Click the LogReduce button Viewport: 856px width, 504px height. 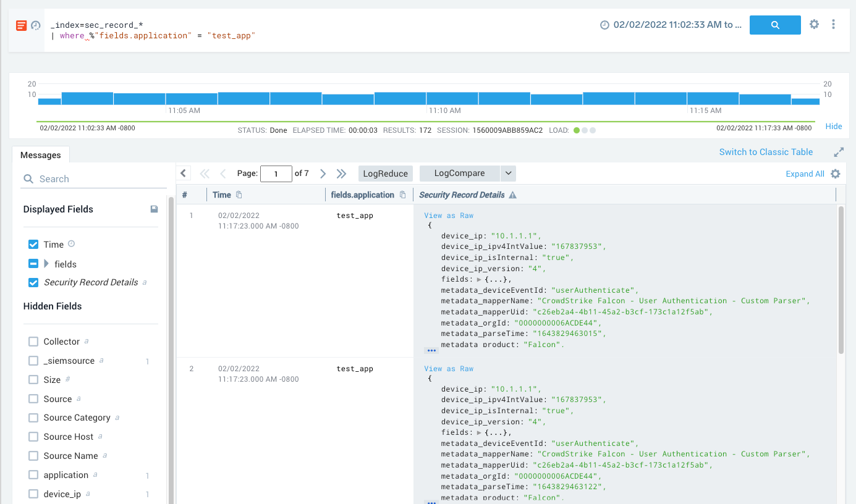tap(385, 174)
